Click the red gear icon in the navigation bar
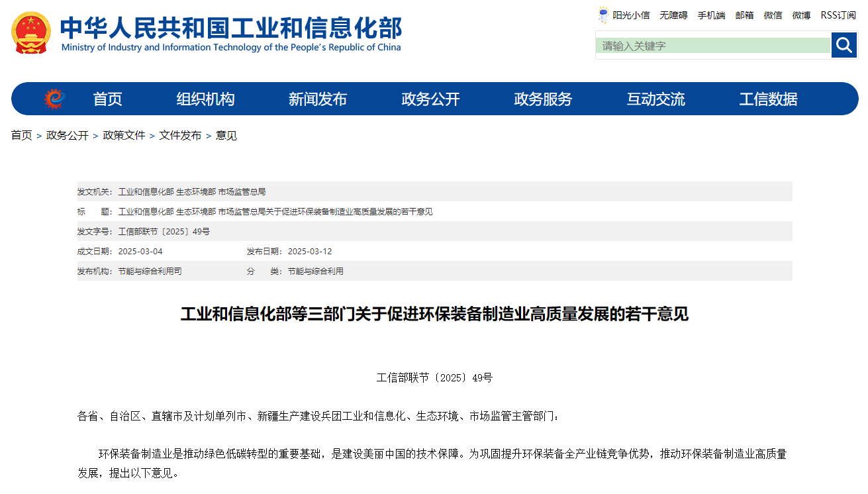868x494 pixels. [54, 99]
